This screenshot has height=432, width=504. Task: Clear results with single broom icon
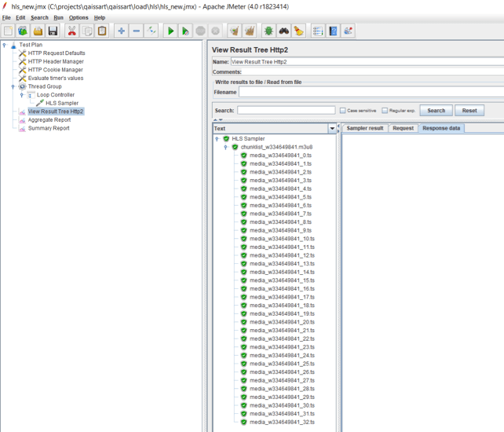[x=235, y=31]
